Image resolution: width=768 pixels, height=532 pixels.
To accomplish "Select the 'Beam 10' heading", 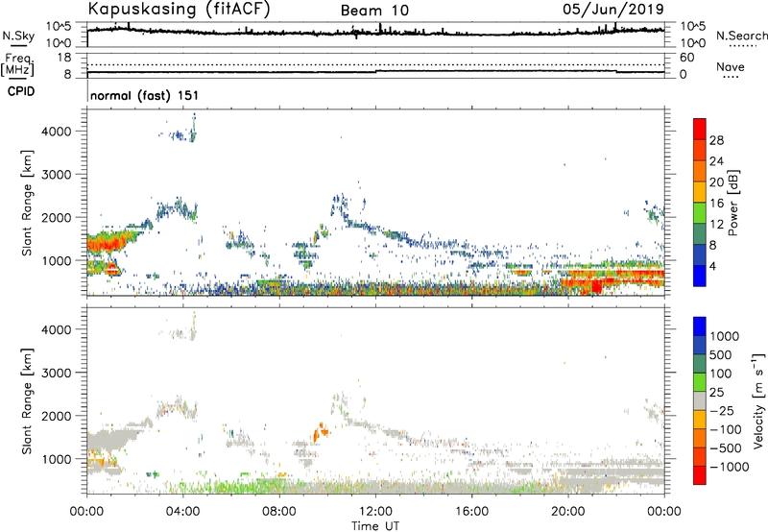I will (374, 11).
